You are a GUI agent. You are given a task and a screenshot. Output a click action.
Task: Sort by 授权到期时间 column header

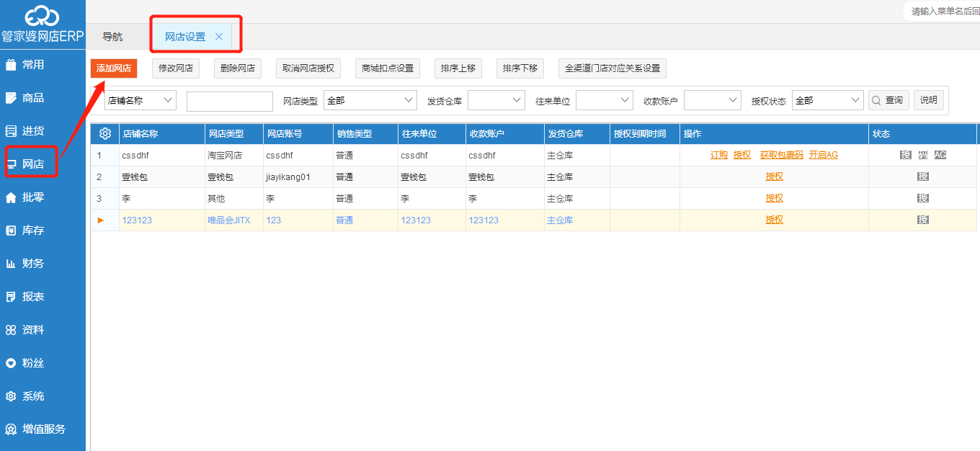pos(645,134)
